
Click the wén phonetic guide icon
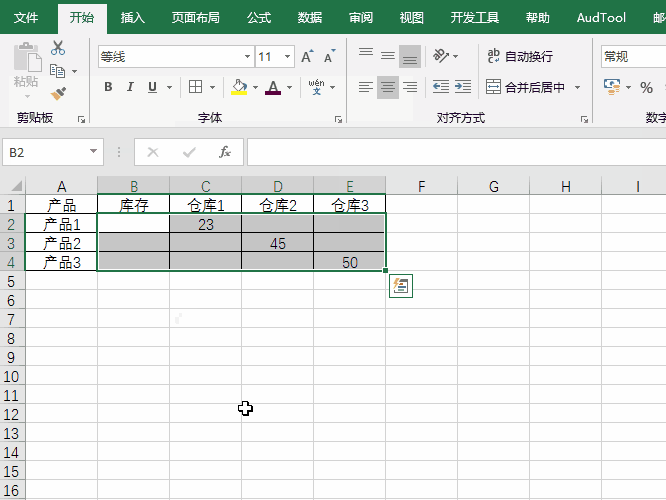click(x=316, y=87)
